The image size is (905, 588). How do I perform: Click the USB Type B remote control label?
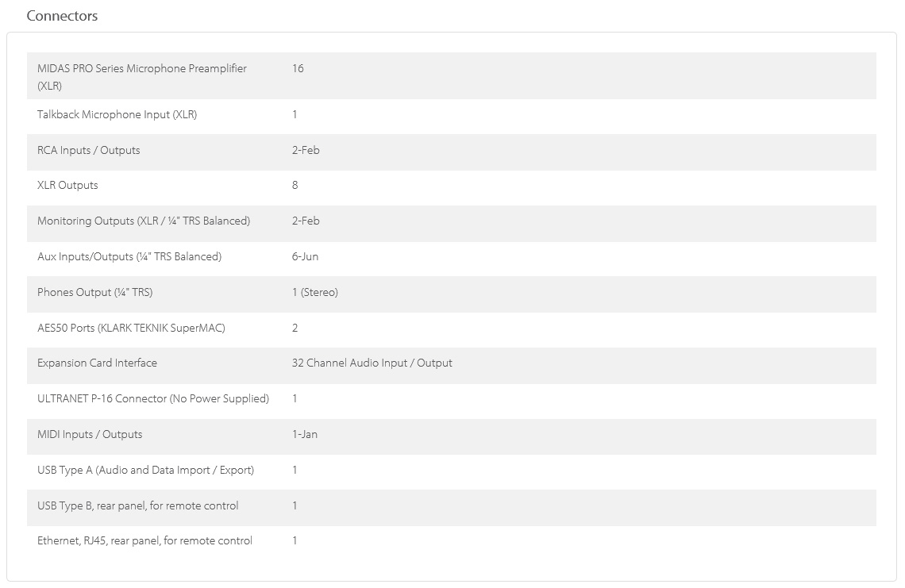click(x=137, y=505)
